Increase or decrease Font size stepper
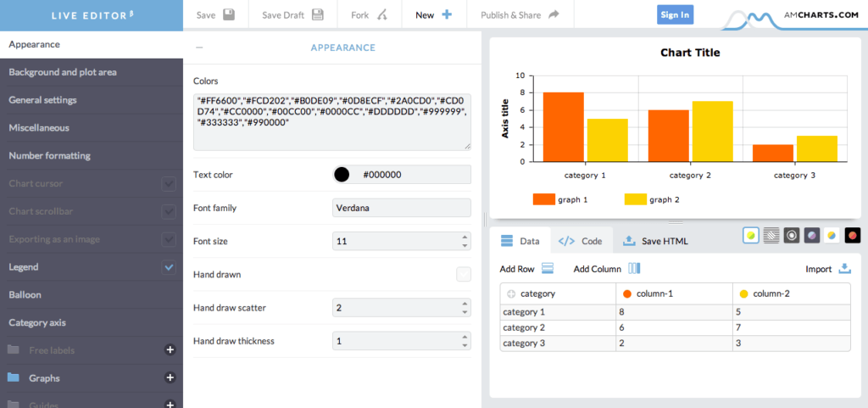Viewport: 868px width, 408px height. coord(465,242)
